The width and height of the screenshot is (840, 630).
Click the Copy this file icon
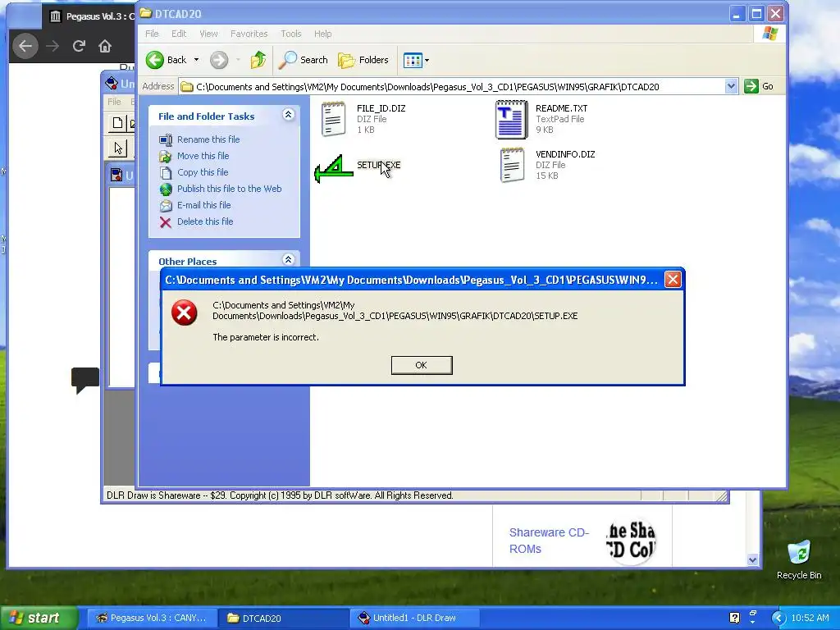tap(166, 172)
